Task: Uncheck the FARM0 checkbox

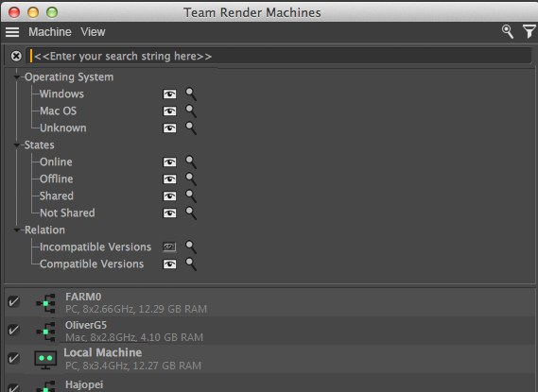Action: 13,302
